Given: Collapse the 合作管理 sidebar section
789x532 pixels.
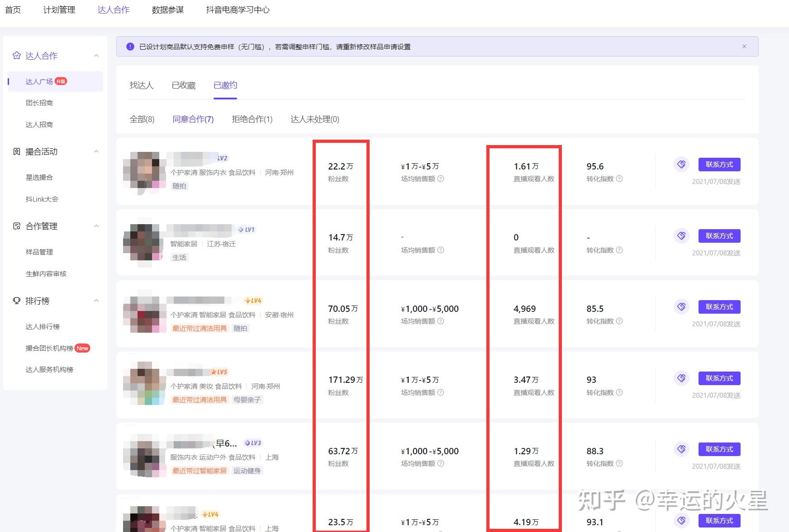Looking at the screenshot, I should click(96, 226).
